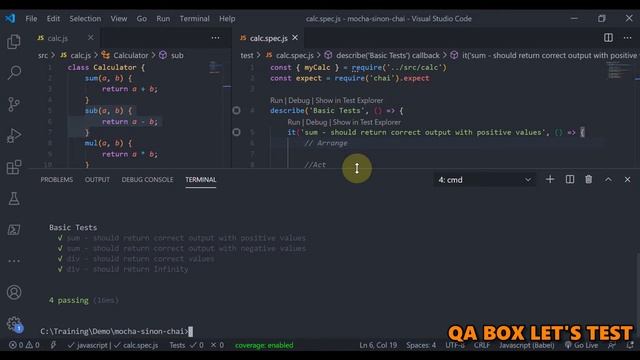Open more actions for calc.spec.js editor
This screenshot has width=640, height=360.
[x=627, y=38]
